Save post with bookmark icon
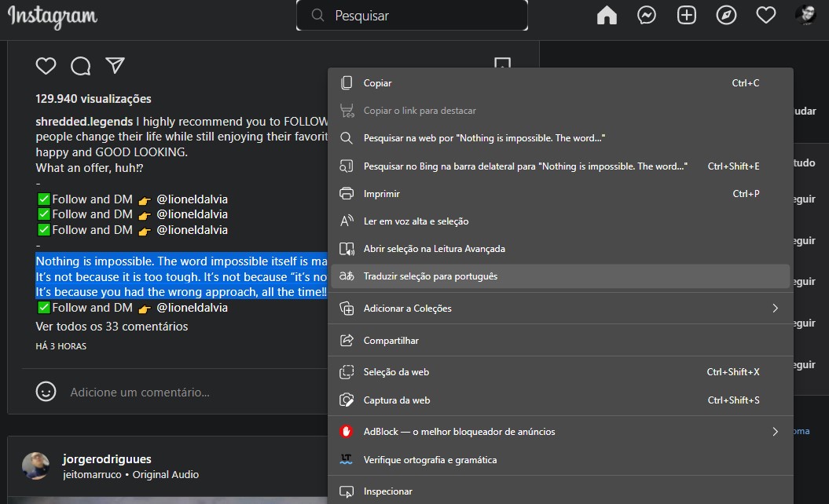 [x=502, y=64]
